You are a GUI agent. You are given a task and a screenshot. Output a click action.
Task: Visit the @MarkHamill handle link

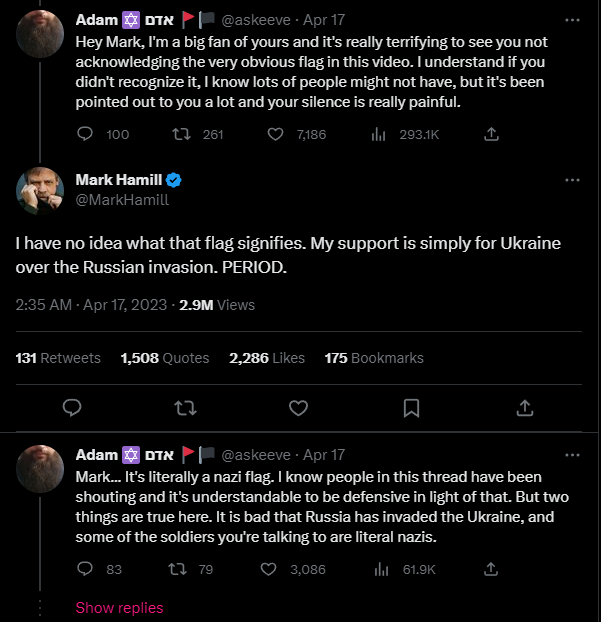122,199
